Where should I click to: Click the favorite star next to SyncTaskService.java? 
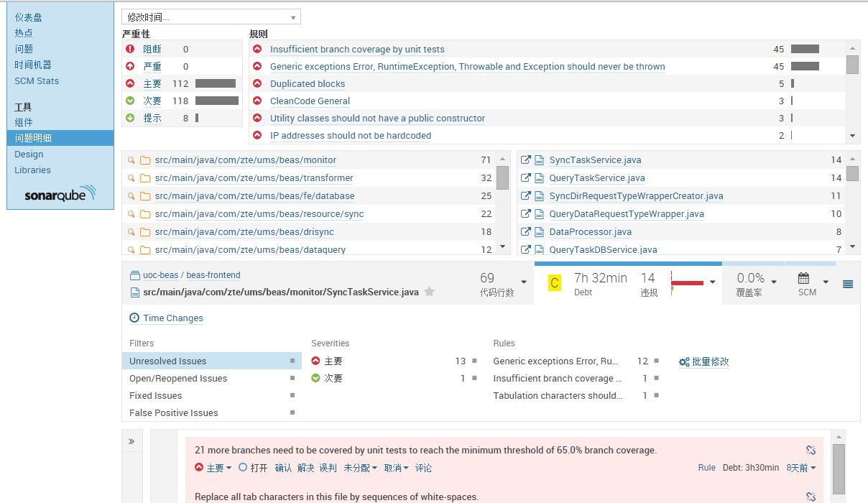pos(430,292)
